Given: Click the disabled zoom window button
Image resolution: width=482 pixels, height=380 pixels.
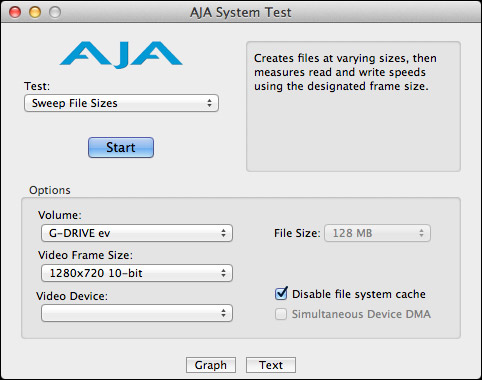Looking at the screenshot, I should [55, 12].
